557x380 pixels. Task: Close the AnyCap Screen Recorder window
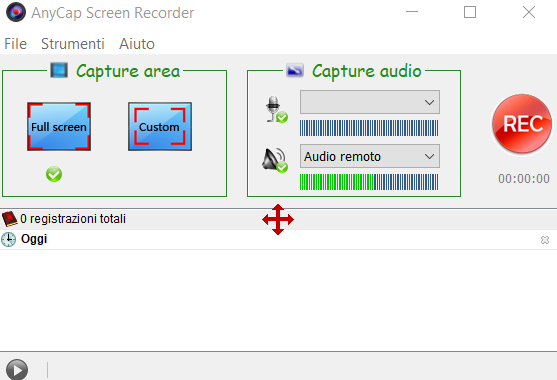pyautogui.click(x=529, y=12)
